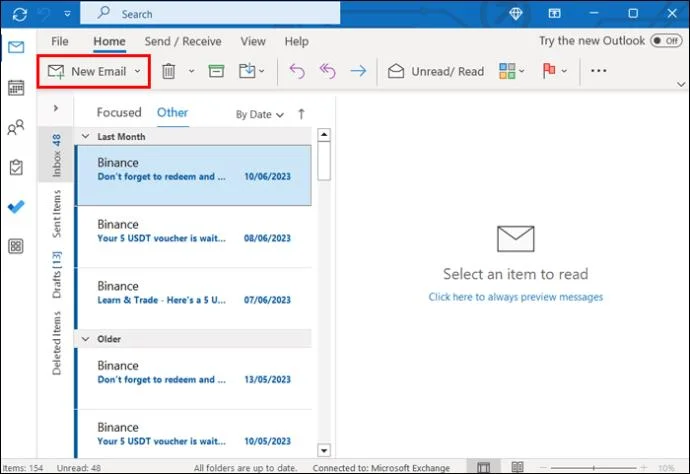The image size is (690, 474).
Task: Switch to the Focused inbox tab
Action: pyautogui.click(x=119, y=113)
